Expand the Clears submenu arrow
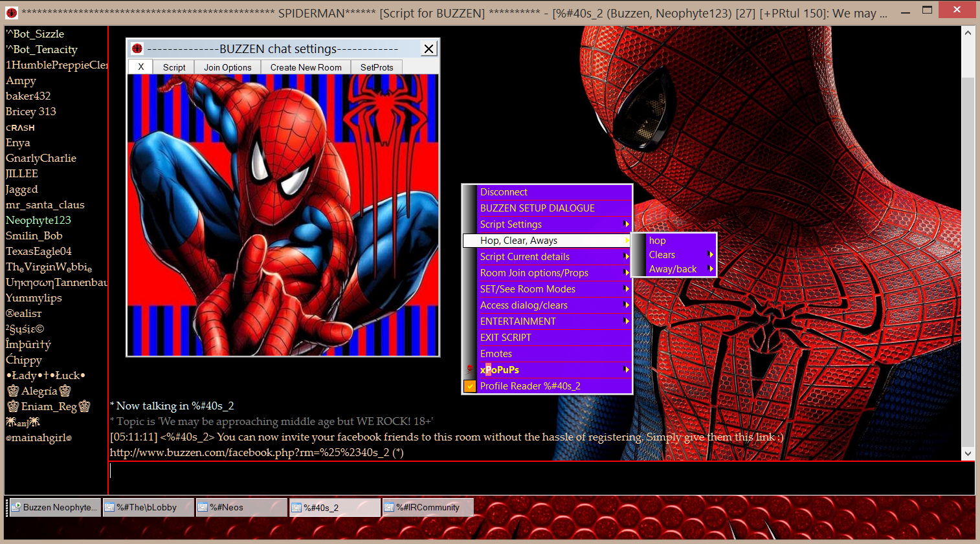This screenshot has width=980, height=544. (711, 255)
